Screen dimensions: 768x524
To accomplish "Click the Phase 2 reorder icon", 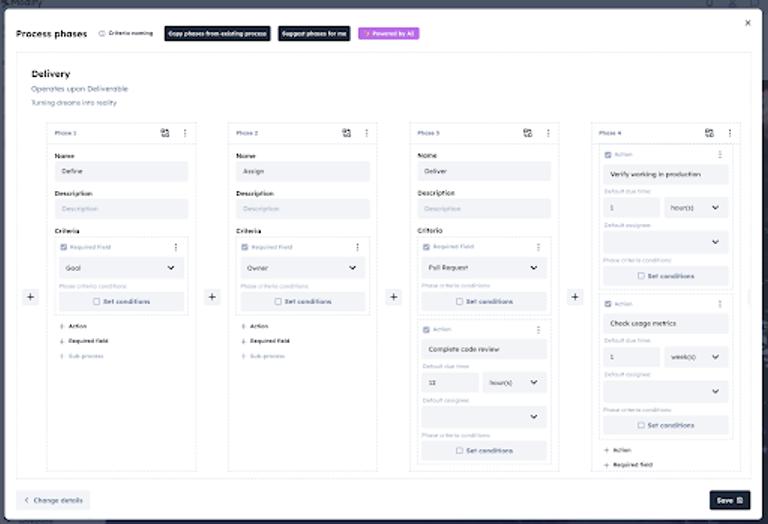I will coord(346,133).
